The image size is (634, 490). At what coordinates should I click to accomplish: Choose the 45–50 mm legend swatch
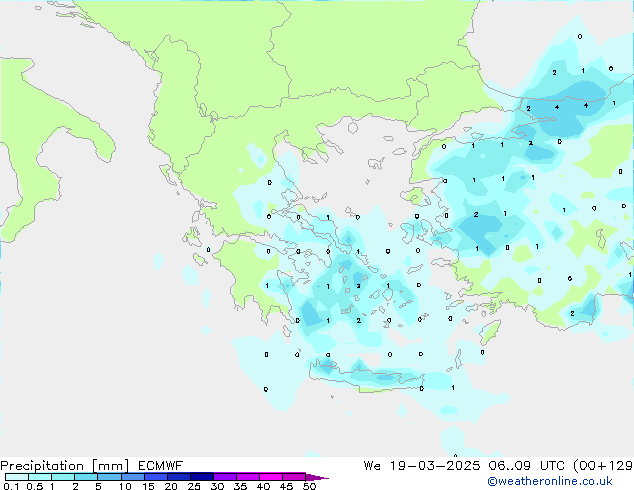pyautogui.click(x=294, y=477)
